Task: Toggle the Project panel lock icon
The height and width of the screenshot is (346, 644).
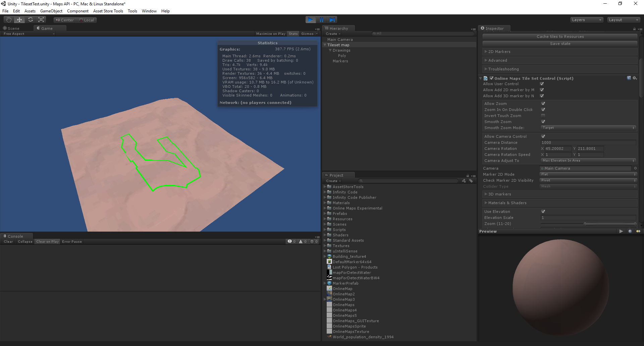Action: tap(468, 176)
